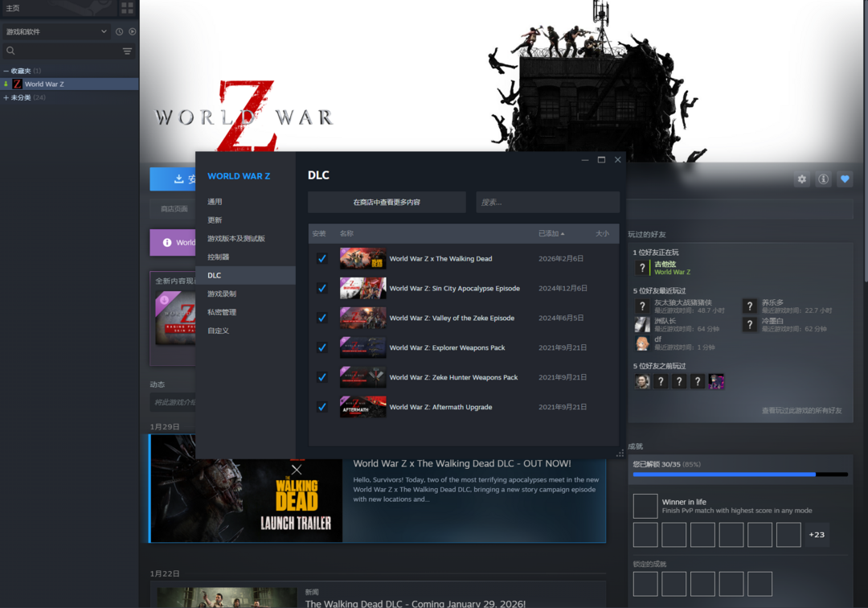868x608 pixels.
Task: Open 查看玩过此游戏的所有好友 link
Action: [x=801, y=410]
